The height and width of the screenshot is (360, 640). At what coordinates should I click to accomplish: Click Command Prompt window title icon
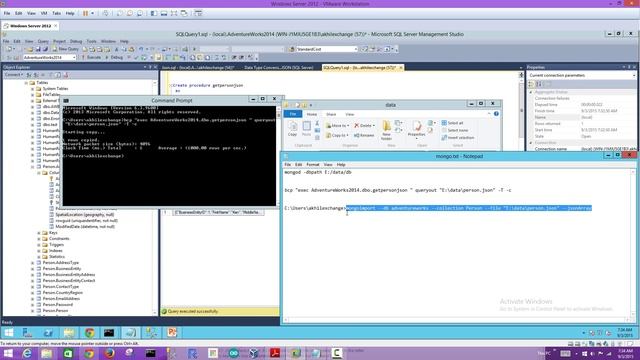coord(66,100)
